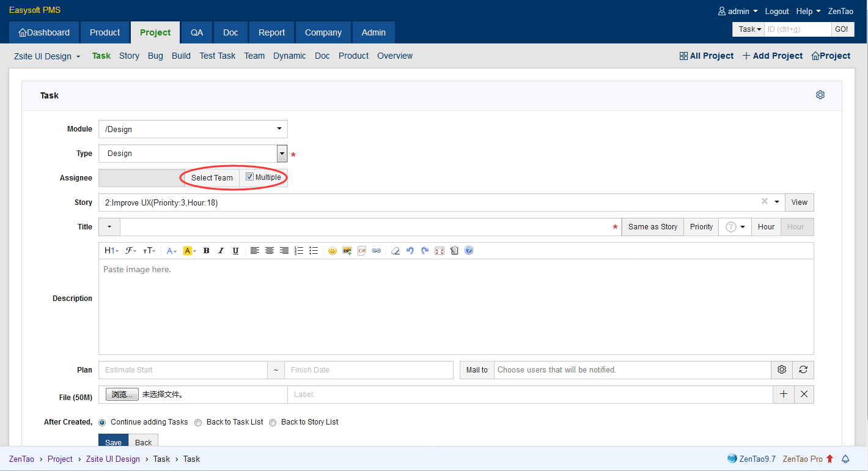Screen dimensions: 868x471
Task: Switch to the QA tab
Action: (197, 32)
